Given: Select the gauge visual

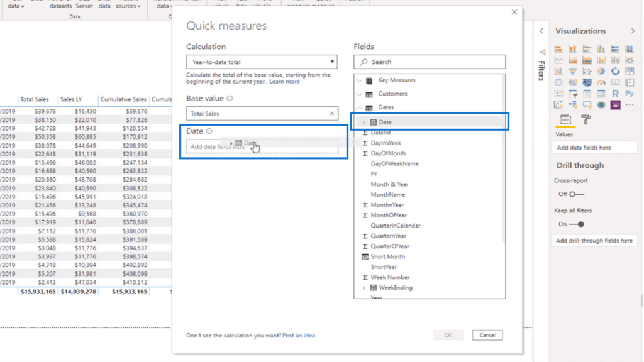Looking at the screenshot, I should coord(601,82).
